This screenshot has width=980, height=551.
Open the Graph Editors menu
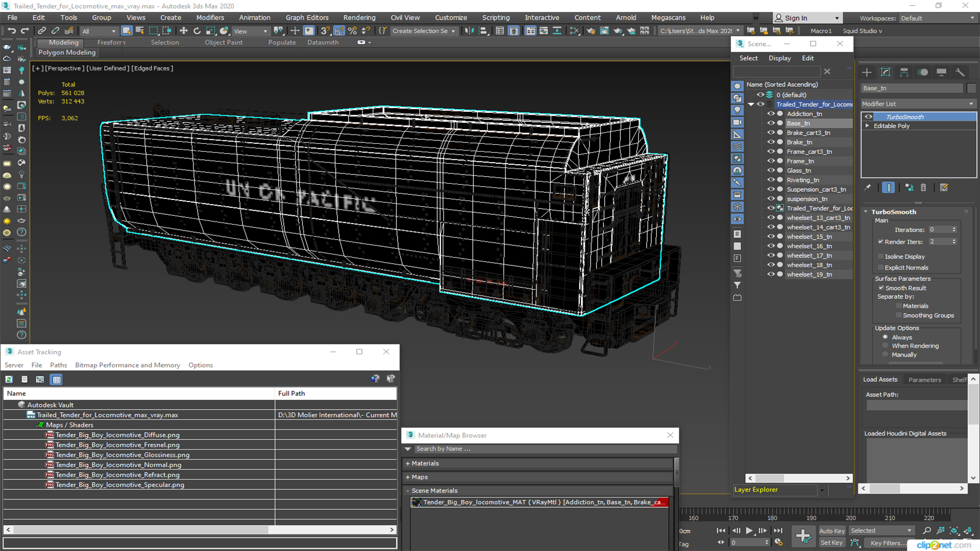[x=307, y=18]
